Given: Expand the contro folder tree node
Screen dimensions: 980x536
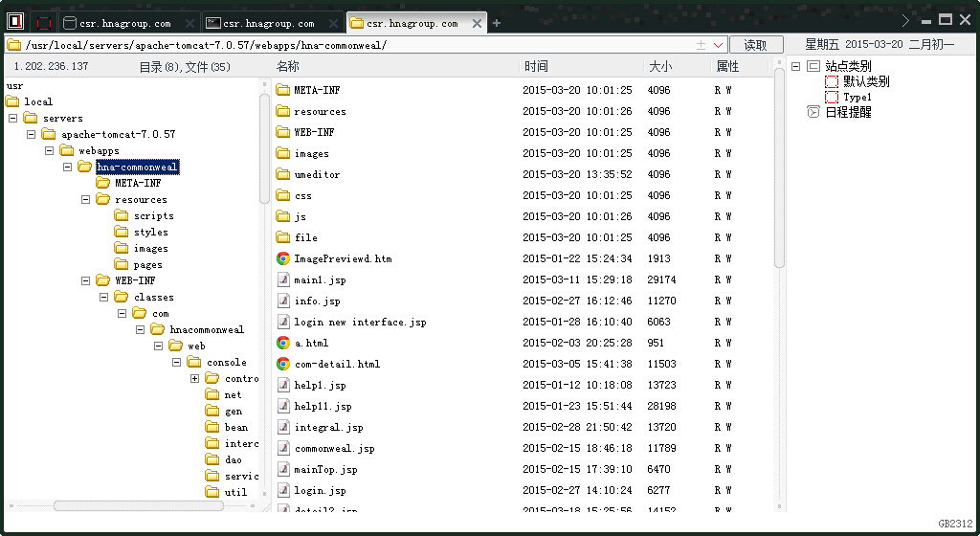Looking at the screenshot, I should tap(195, 379).
